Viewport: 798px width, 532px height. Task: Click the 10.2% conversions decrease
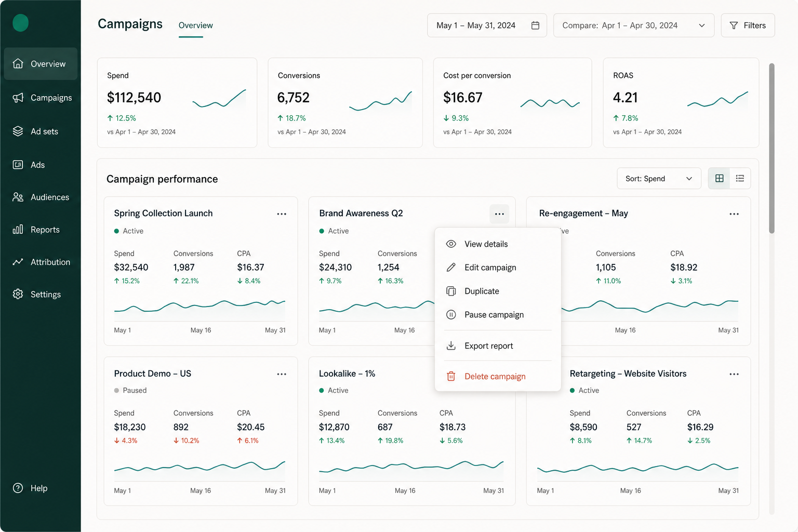187,441
